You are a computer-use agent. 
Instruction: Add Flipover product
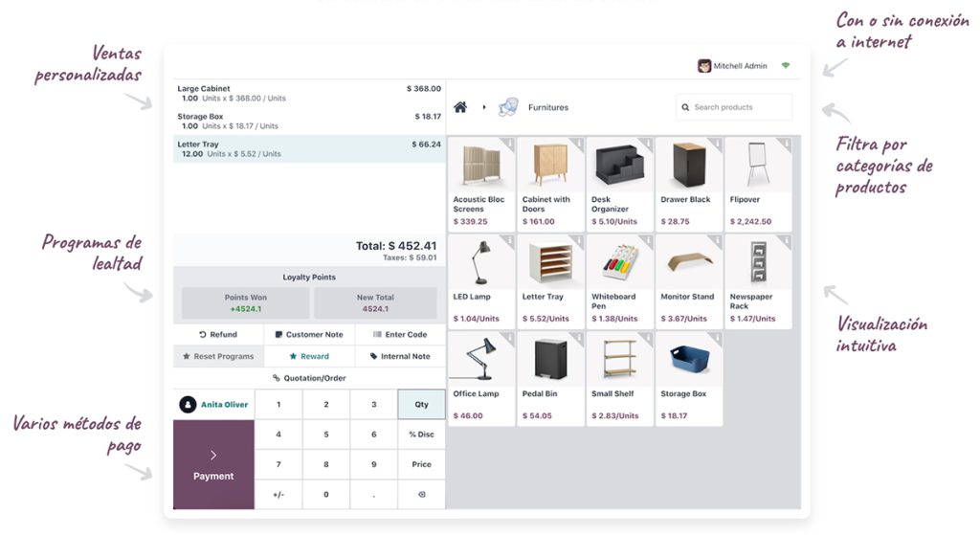click(758, 185)
